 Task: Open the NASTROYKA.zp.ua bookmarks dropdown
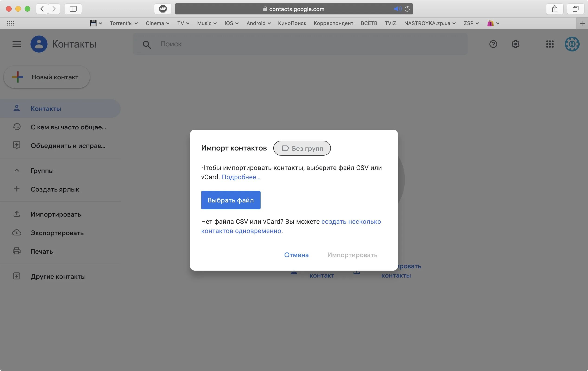pos(430,23)
